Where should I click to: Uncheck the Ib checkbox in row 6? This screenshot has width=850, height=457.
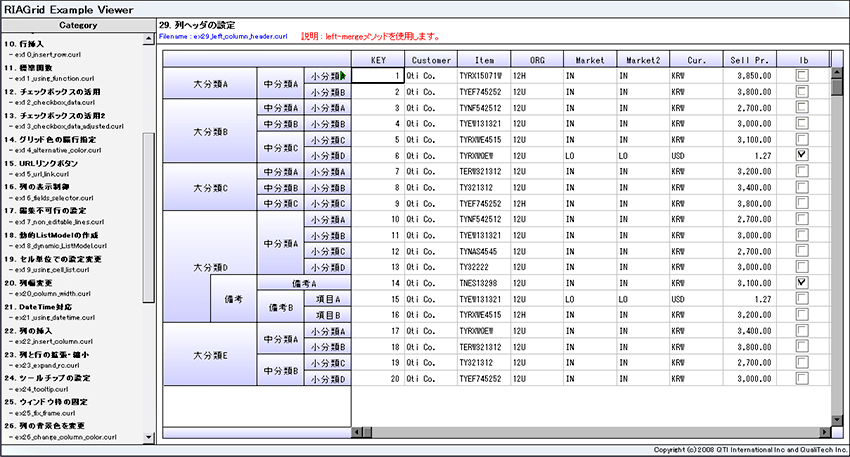pyautogui.click(x=802, y=155)
